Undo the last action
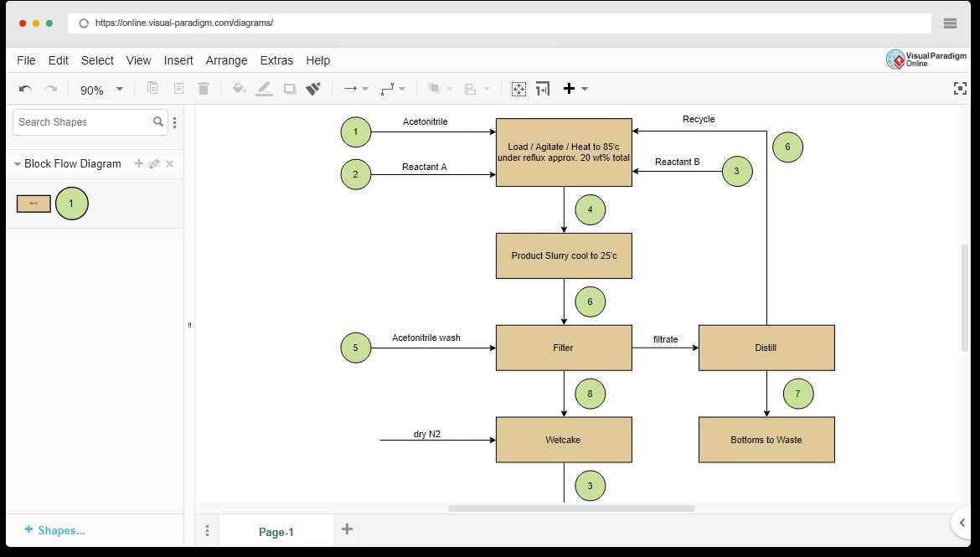 [25, 89]
